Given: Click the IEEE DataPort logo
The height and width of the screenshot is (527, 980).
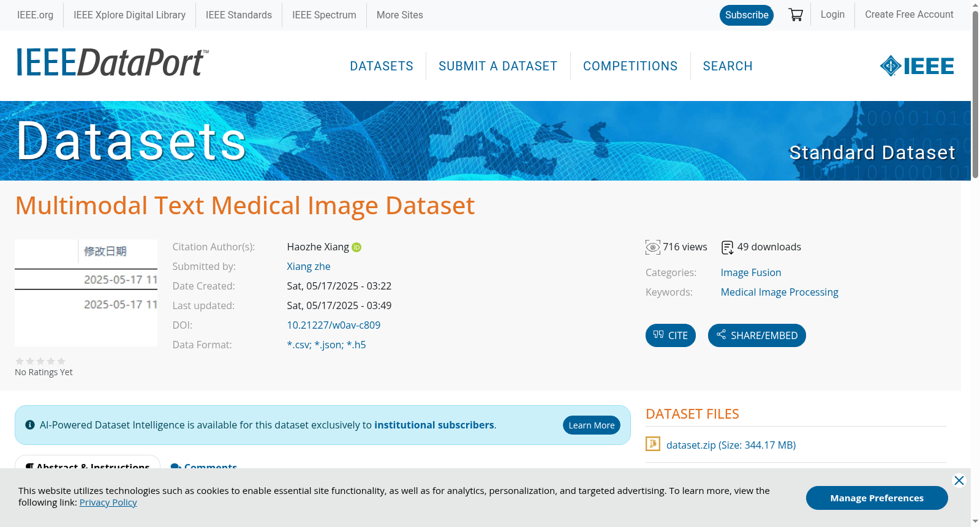Looking at the screenshot, I should 112,63.
